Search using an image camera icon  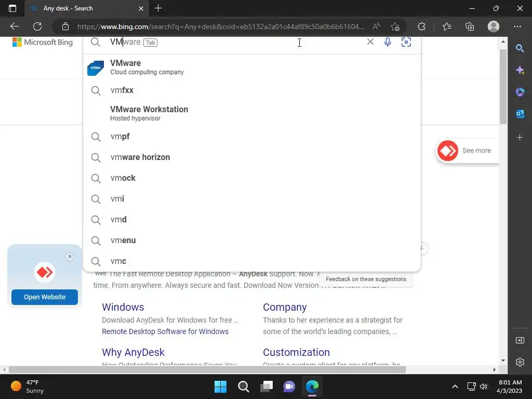tap(406, 42)
